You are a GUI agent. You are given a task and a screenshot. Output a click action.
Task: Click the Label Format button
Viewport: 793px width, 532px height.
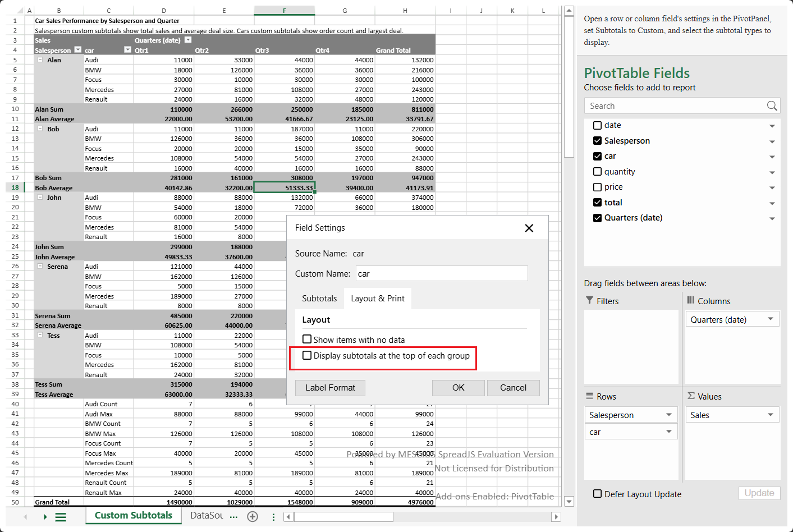click(x=330, y=388)
